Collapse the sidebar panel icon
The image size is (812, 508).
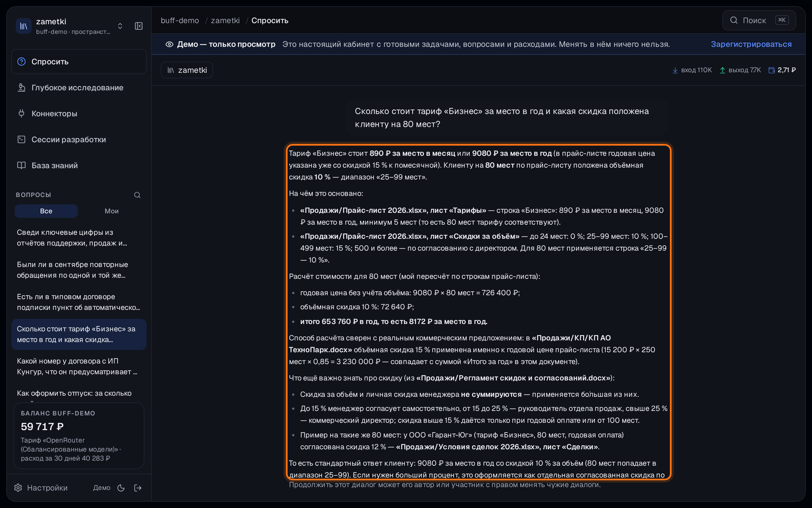point(139,26)
